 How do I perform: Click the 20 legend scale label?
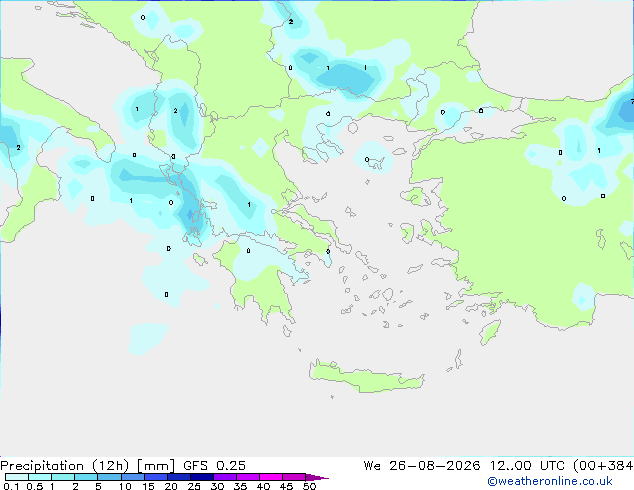point(171,486)
